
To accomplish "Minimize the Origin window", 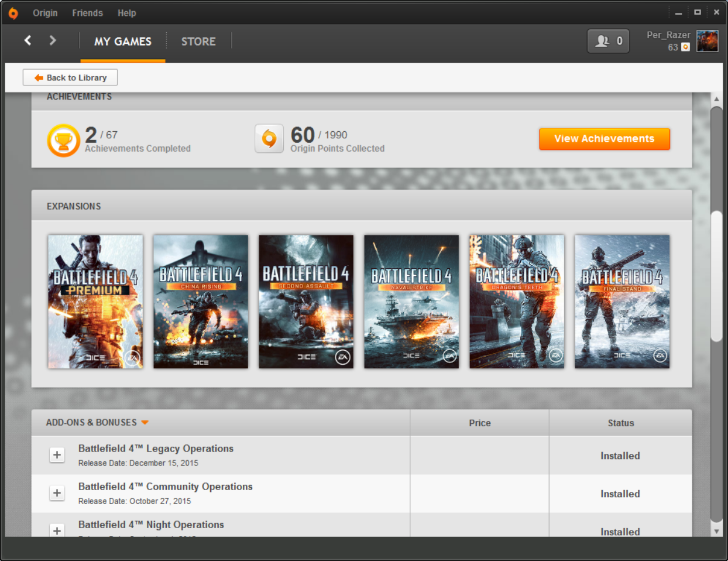I will pos(678,12).
